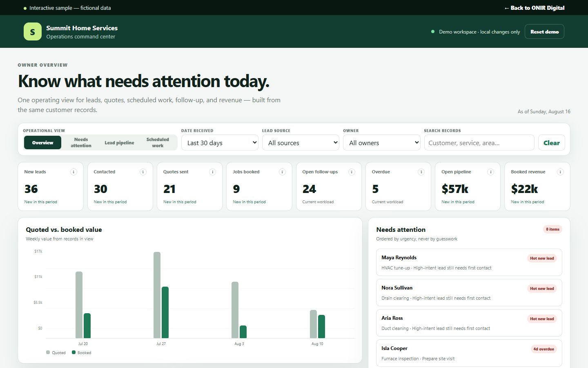Clear all filters with Clear button
The image size is (588, 368).
click(551, 143)
